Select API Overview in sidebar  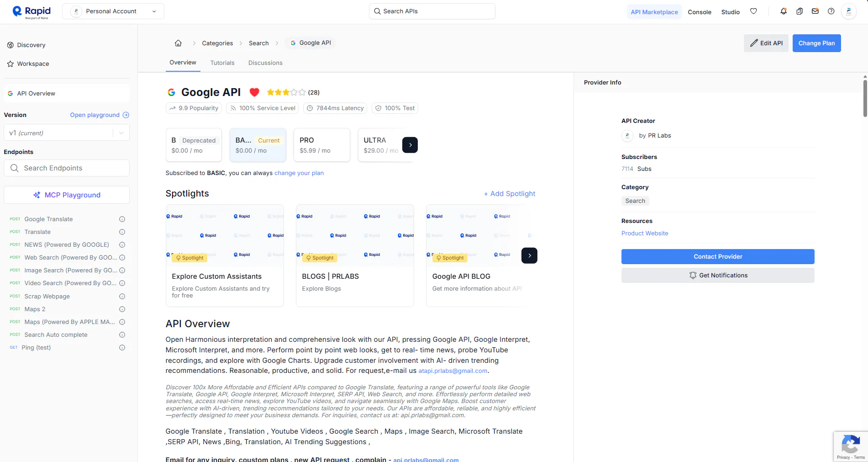67,93
